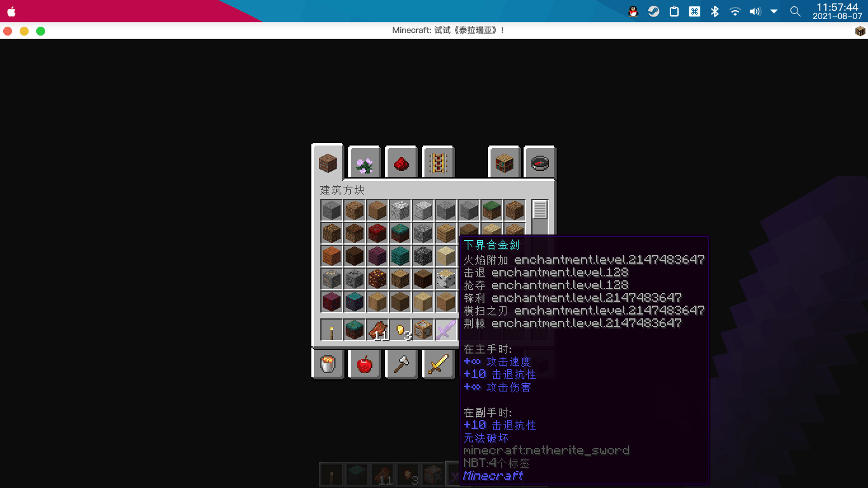
Task: Open the Steam menu bar icon
Action: [653, 11]
